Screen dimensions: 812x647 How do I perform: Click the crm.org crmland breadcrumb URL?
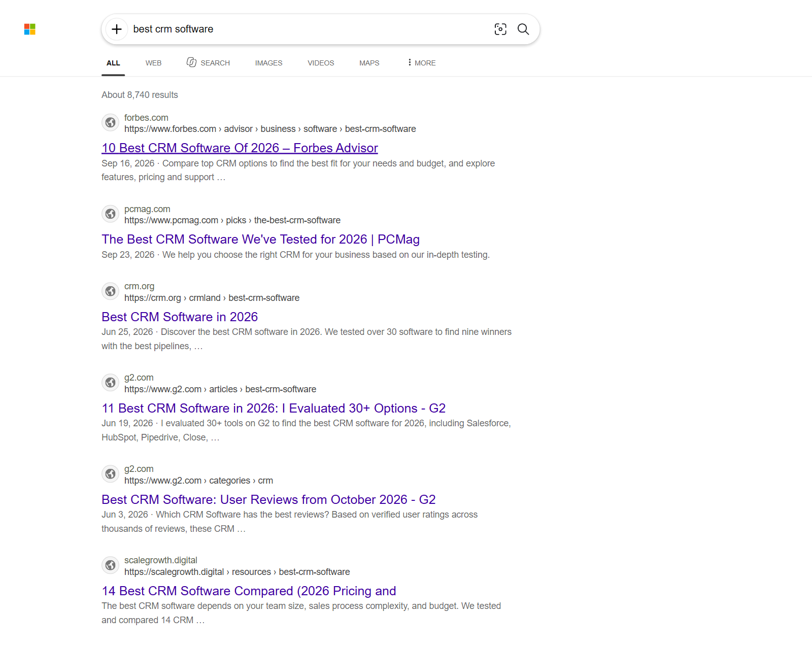pos(212,298)
